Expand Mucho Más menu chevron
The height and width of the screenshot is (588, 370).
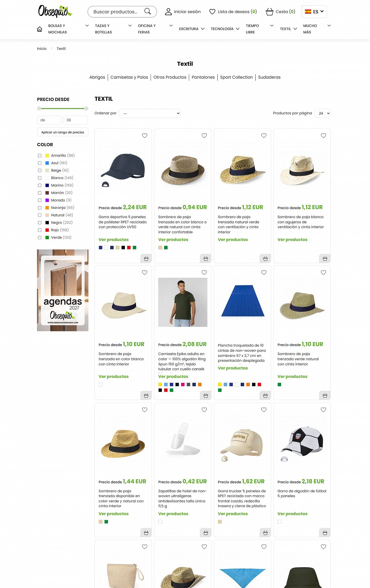(x=329, y=26)
